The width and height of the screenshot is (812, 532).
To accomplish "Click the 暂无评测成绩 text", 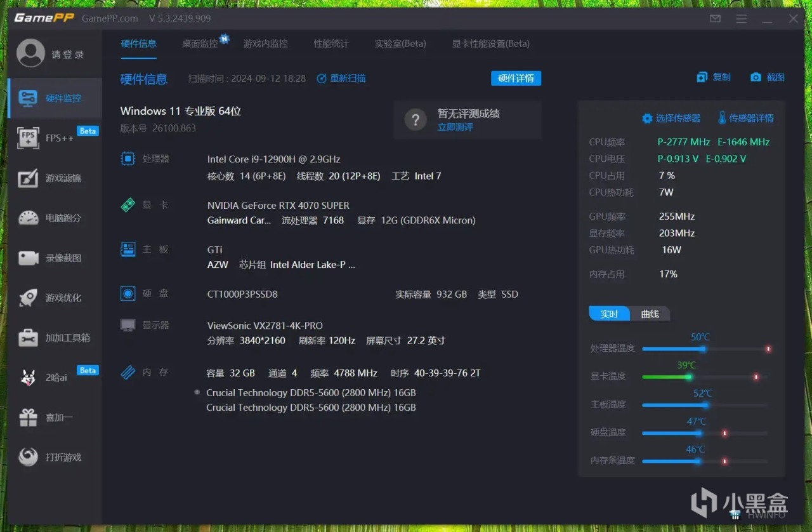I will tap(469, 114).
